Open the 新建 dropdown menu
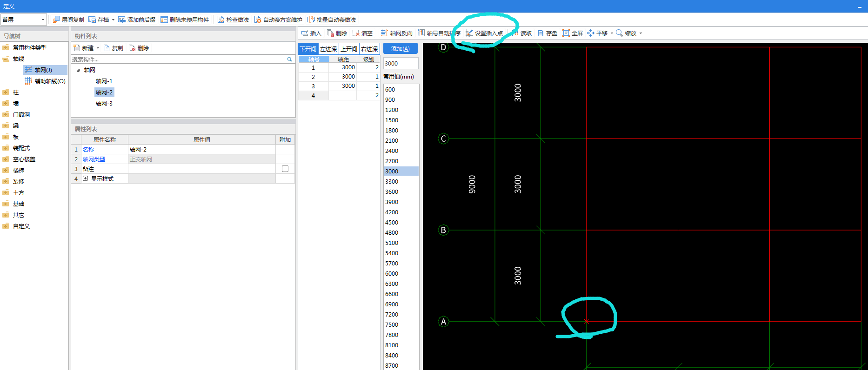868x370 pixels. coord(98,48)
